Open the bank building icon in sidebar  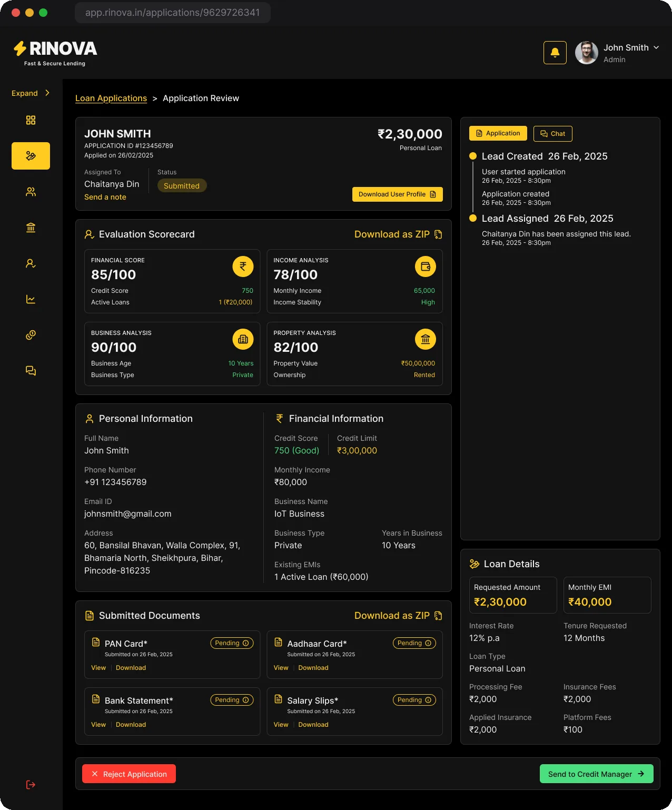point(31,228)
